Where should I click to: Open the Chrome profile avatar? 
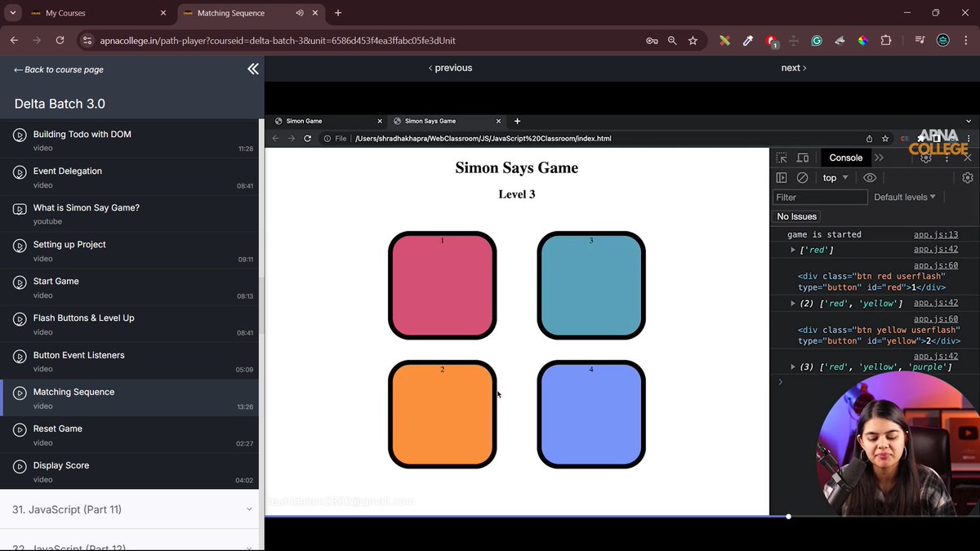[943, 40]
